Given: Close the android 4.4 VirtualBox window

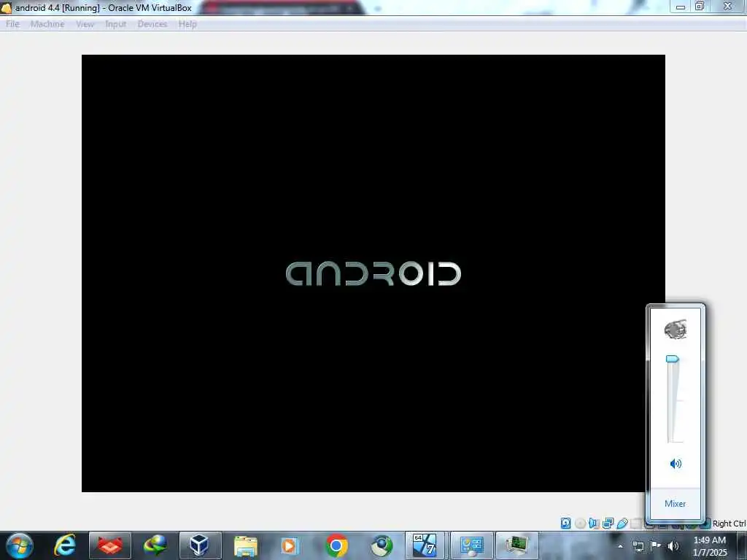Looking at the screenshot, I should (x=727, y=7).
